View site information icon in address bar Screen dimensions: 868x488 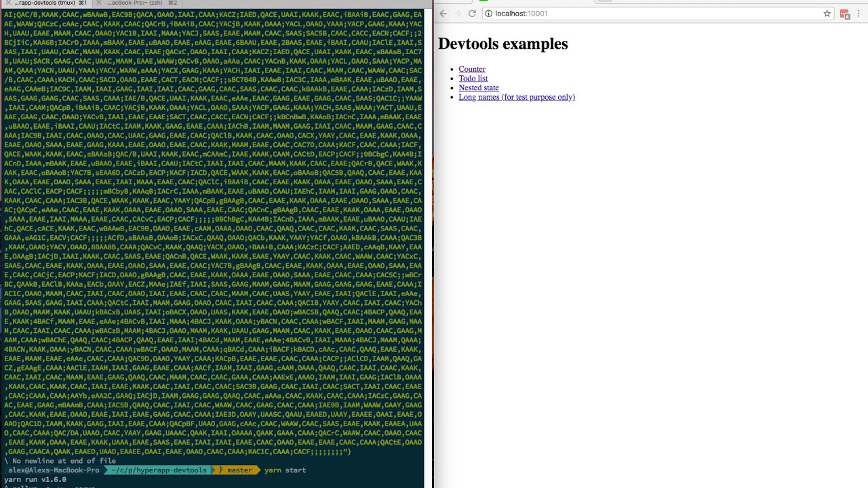[x=489, y=14]
